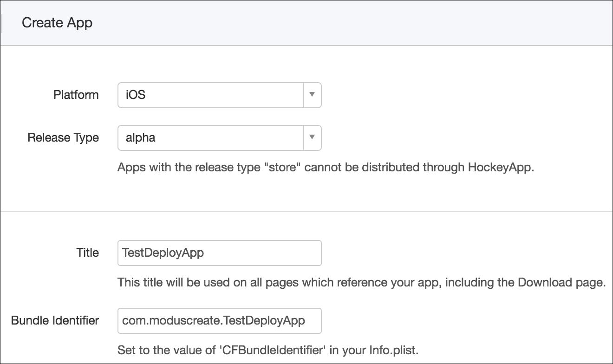Open the Platform dropdown showing iOS
Image resolution: width=613 pixels, height=364 pixels.
(219, 95)
